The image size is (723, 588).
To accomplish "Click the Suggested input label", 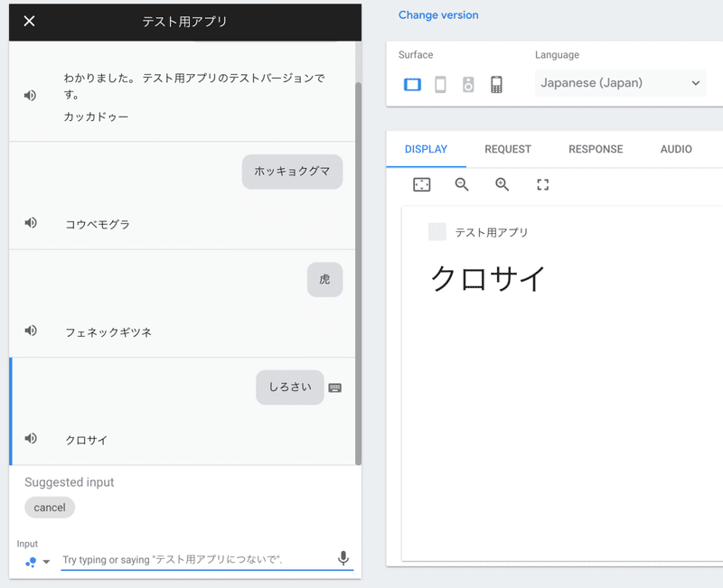I will click(70, 482).
